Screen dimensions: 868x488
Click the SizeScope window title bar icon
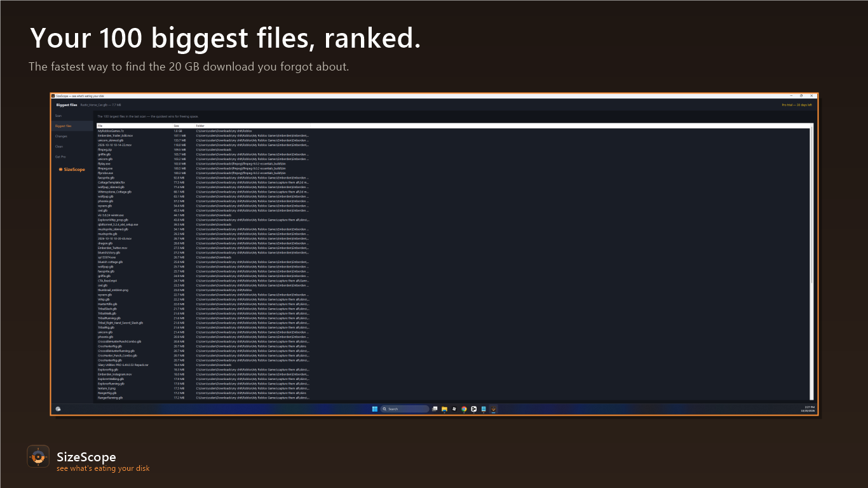click(x=53, y=96)
